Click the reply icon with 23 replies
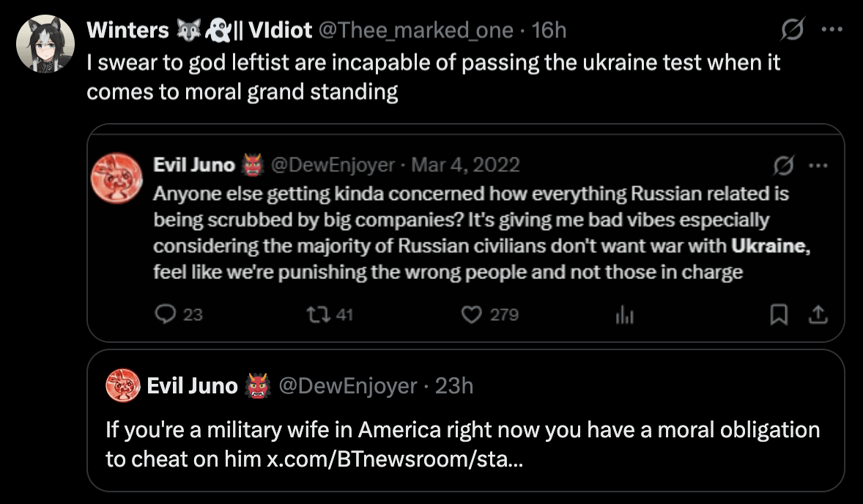 166,314
